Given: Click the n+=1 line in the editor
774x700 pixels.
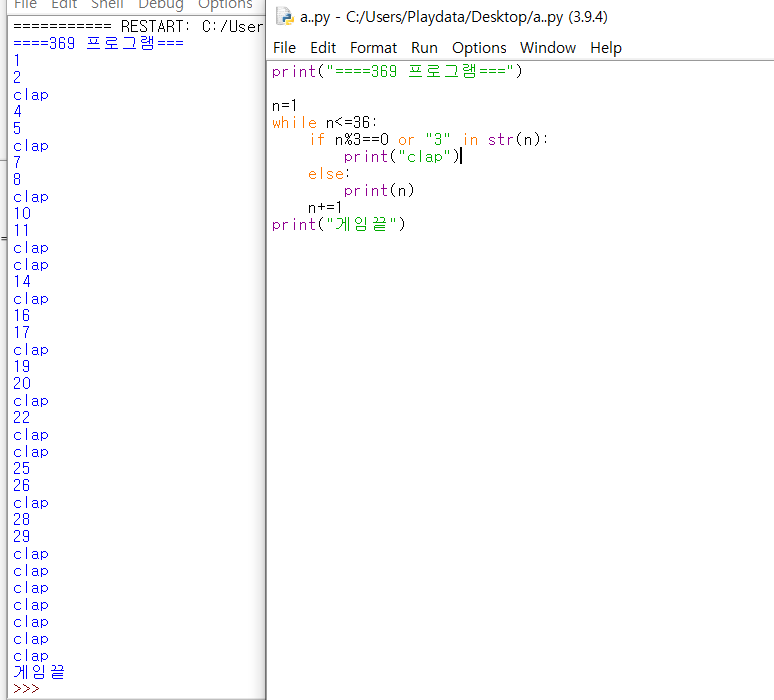Looking at the screenshot, I should [325, 208].
